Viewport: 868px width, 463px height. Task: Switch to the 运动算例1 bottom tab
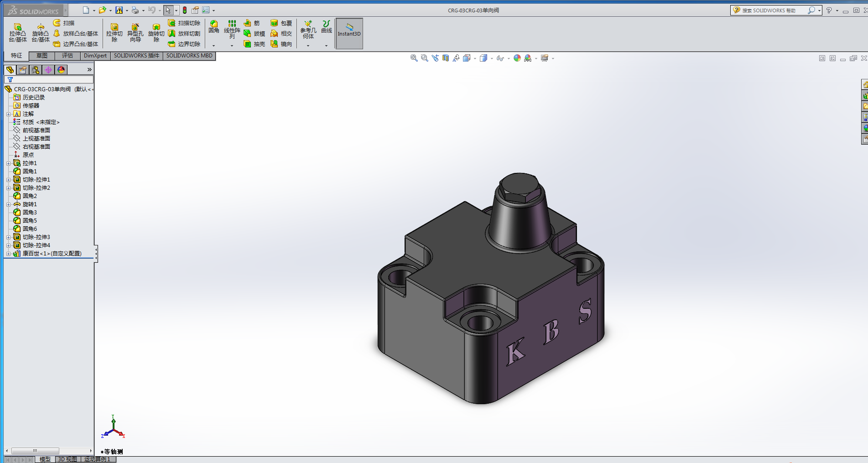coord(98,459)
